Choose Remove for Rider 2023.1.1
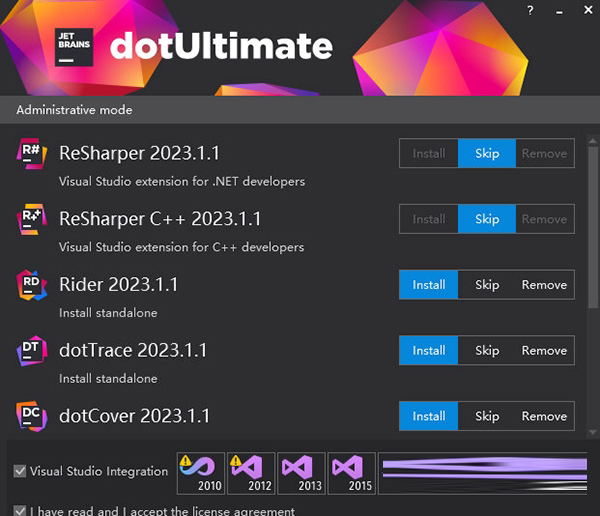Screen dimensions: 600x516 pos(544,285)
